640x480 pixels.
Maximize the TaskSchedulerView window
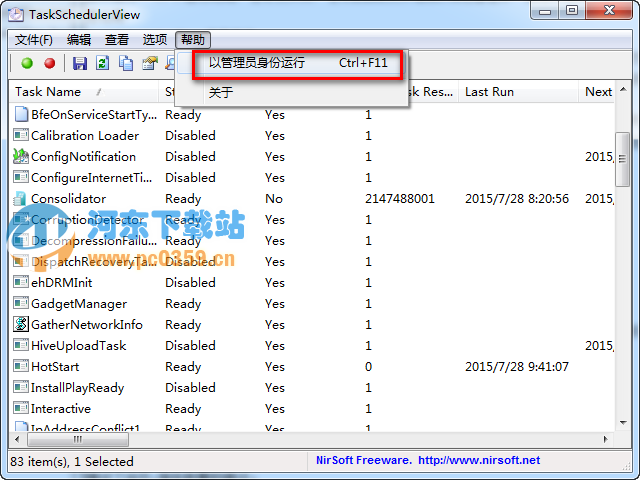click(572, 11)
